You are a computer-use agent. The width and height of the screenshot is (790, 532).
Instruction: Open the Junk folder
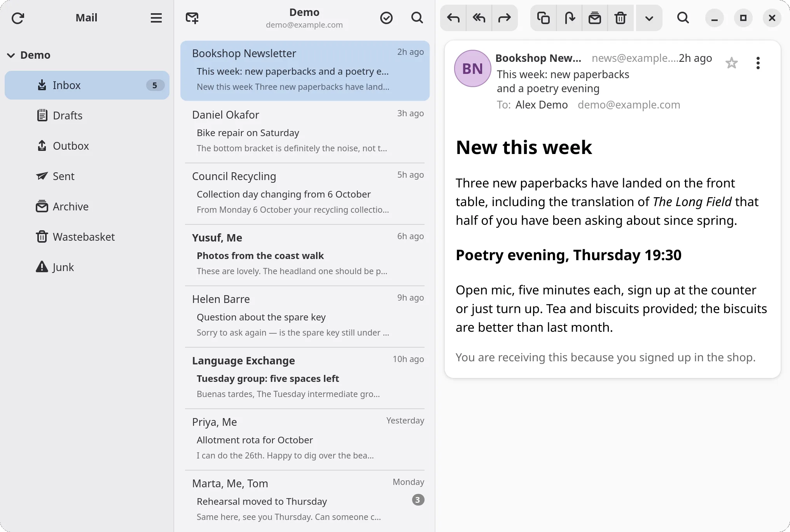pyautogui.click(x=87, y=267)
